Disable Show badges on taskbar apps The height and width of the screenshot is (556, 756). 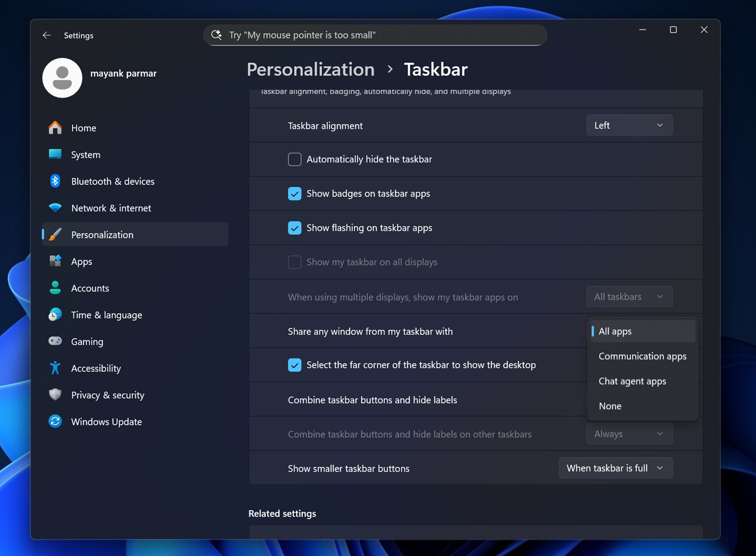click(x=294, y=193)
